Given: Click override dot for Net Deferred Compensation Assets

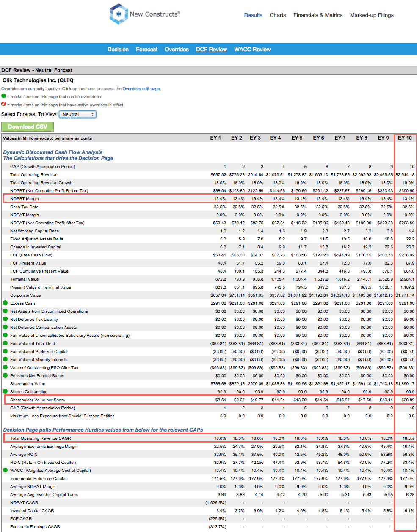Looking at the screenshot, I should tap(5, 327).
